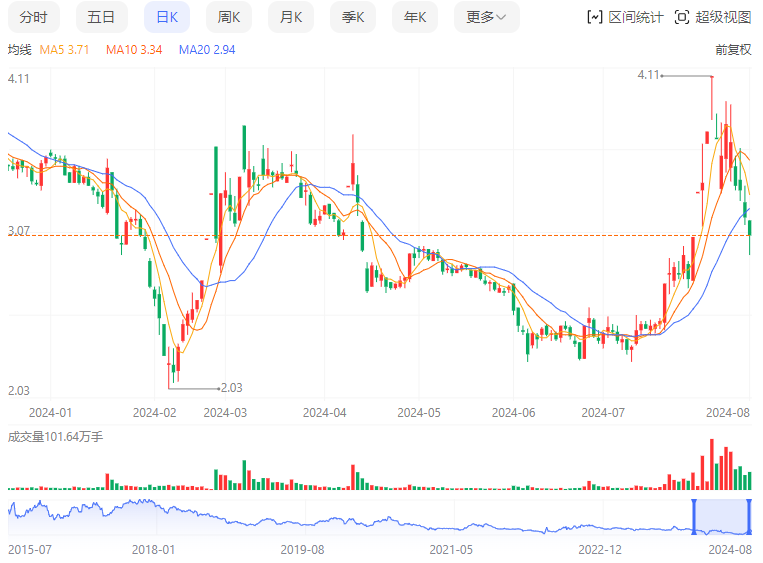Open the 周K weekly candlestick tab
Screen dimensions: 763x563
coord(229,18)
